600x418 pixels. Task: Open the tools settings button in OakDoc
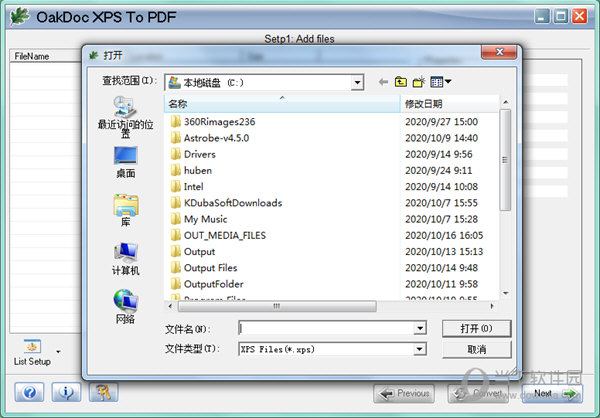(104, 392)
